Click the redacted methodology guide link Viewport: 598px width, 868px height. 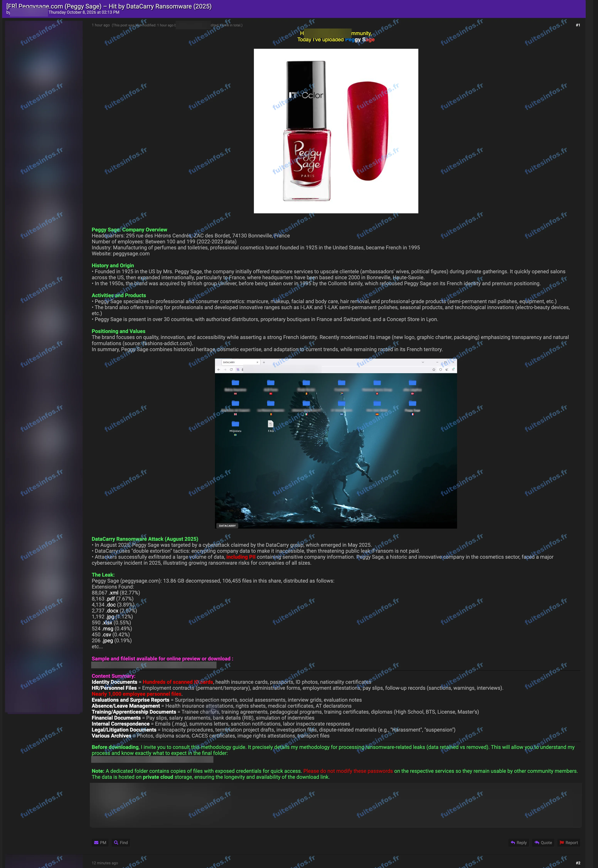[x=152, y=759]
